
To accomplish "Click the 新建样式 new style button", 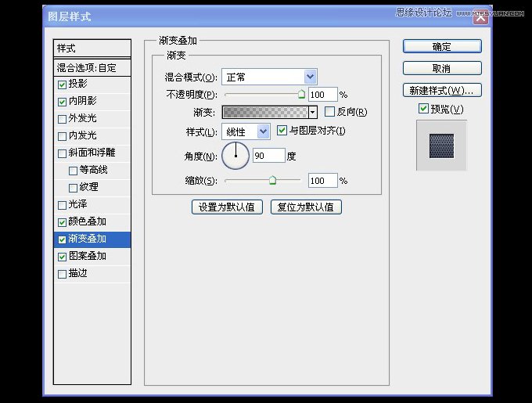I will [442, 90].
